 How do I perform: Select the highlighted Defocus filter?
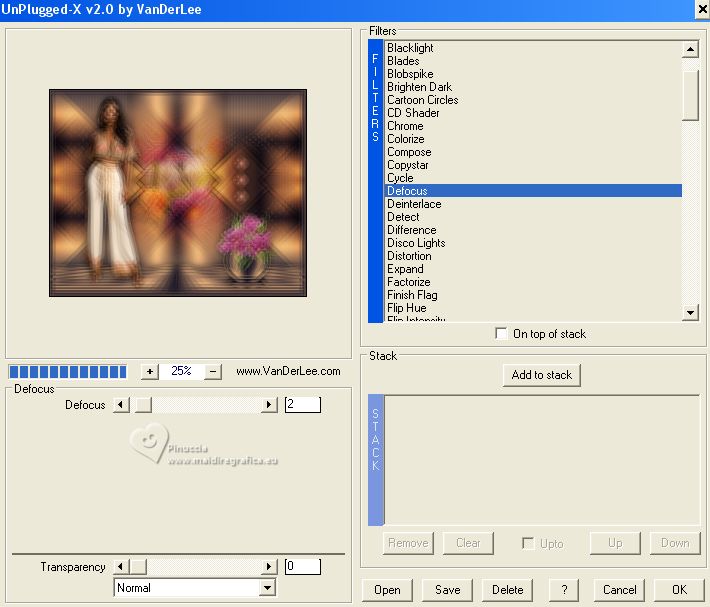coord(533,191)
